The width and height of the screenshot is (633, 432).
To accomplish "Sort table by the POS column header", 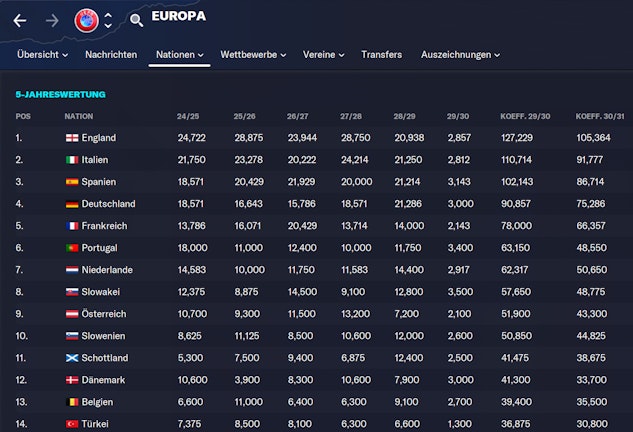I will point(23,116).
